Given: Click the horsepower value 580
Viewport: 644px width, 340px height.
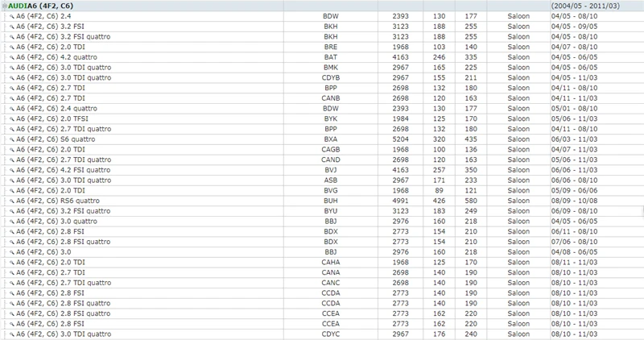Looking at the screenshot, I should point(471,201).
